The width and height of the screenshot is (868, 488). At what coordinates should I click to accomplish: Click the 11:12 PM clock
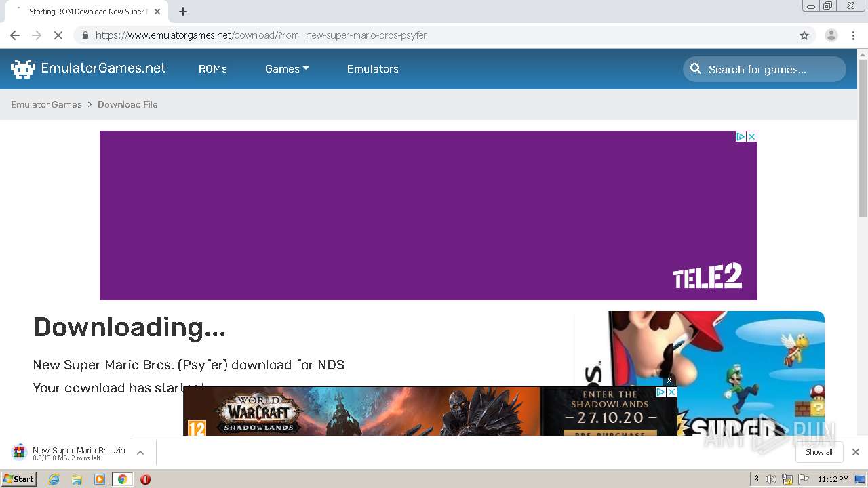coord(833,479)
